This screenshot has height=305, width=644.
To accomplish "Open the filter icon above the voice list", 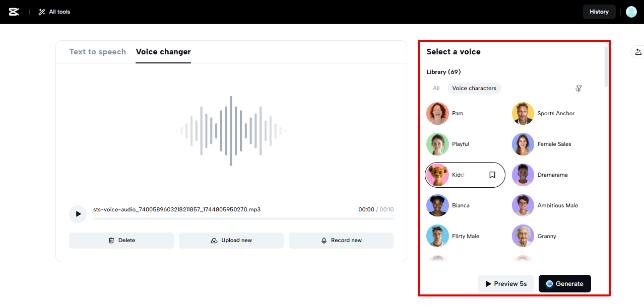I will (x=578, y=88).
